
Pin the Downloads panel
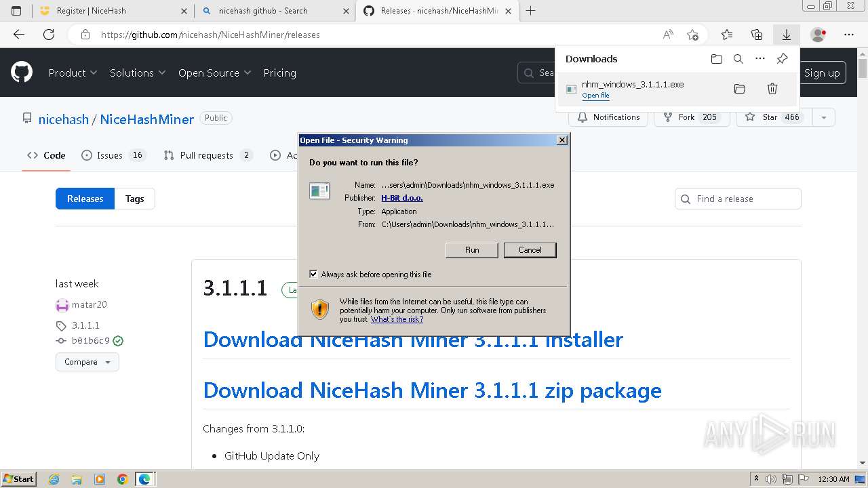click(x=782, y=59)
